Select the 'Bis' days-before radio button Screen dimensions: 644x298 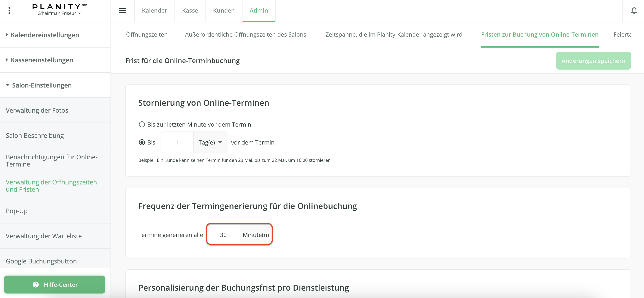(x=142, y=142)
